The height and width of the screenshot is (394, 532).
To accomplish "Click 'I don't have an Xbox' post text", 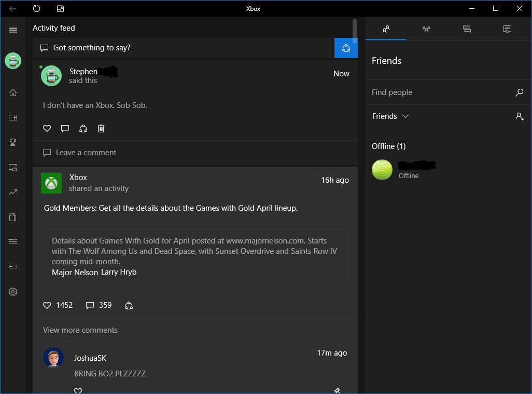I will point(95,105).
